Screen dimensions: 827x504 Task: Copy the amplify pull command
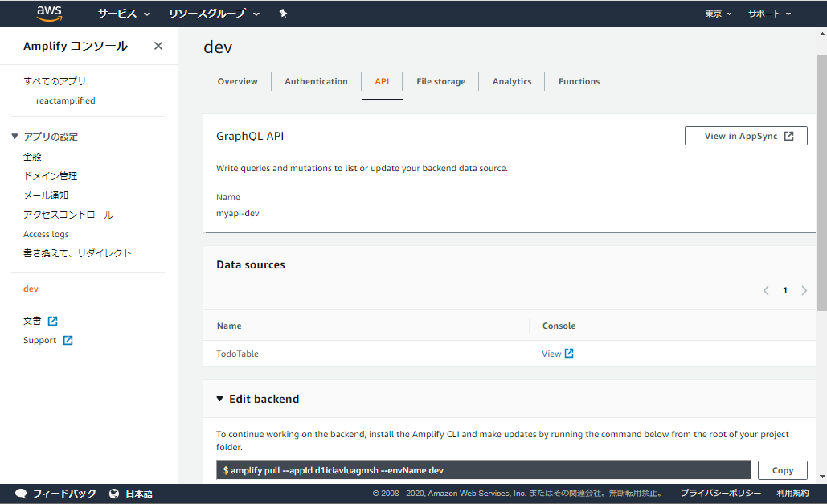coord(783,470)
